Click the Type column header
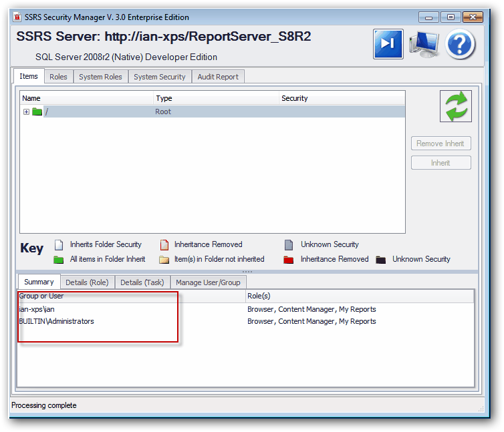The height and width of the screenshot is (432, 504). (x=216, y=98)
